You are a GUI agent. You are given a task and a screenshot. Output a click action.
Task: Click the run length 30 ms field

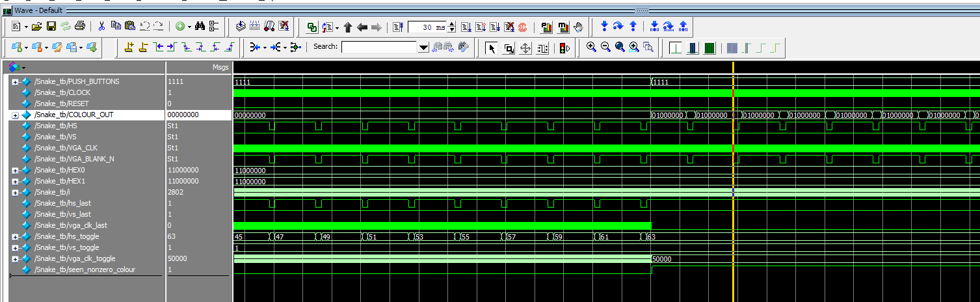427,27
